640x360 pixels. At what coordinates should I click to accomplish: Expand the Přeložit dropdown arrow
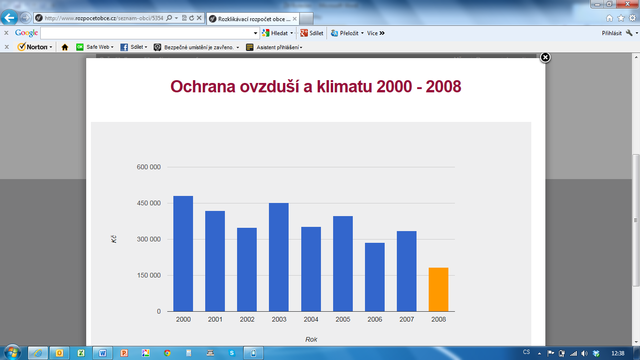[362, 33]
